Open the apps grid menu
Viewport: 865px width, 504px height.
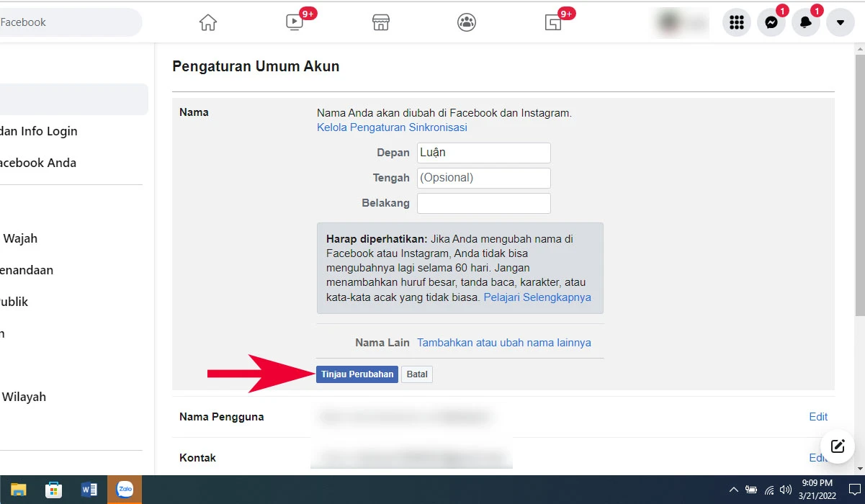736,22
